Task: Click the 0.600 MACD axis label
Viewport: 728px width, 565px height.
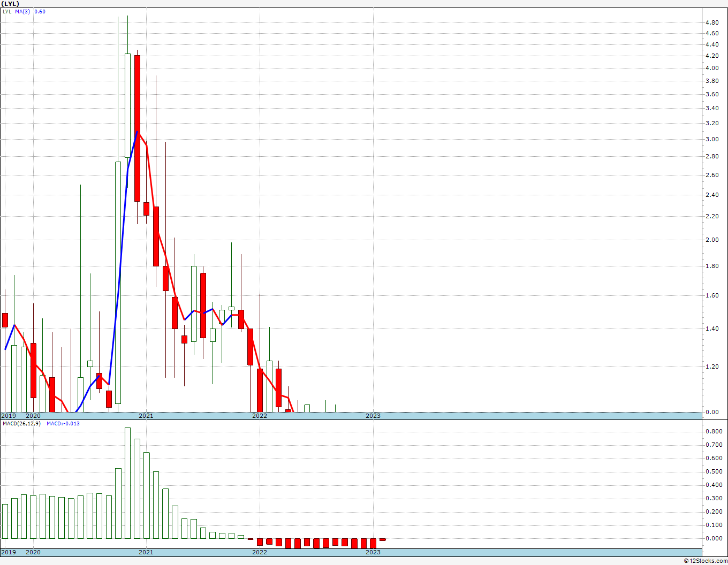Action: click(x=714, y=458)
